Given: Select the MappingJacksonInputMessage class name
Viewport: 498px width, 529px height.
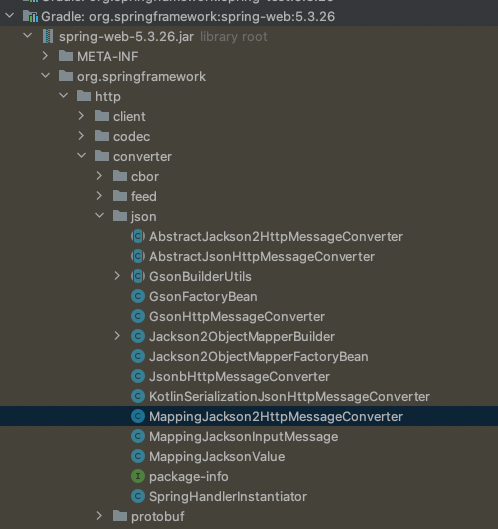Looking at the screenshot, I should coord(244,437).
